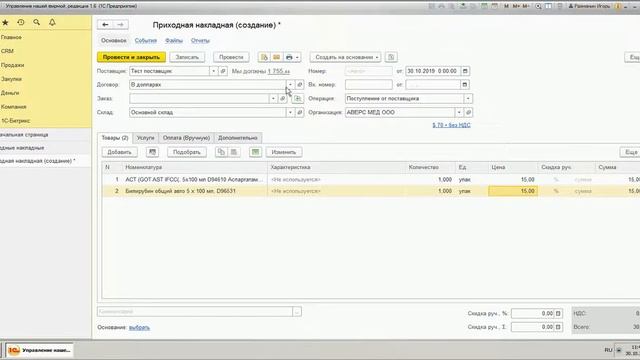Viewport: 640px width, 360px height.
Task: Click the без НДС currency link
Action: pyautogui.click(x=451, y=125)
